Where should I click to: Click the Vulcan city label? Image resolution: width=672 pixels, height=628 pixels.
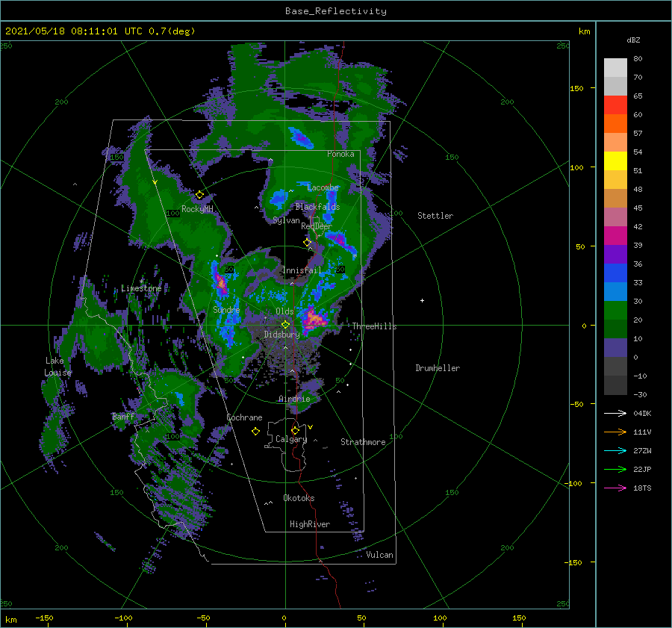[x=379, y=555]
